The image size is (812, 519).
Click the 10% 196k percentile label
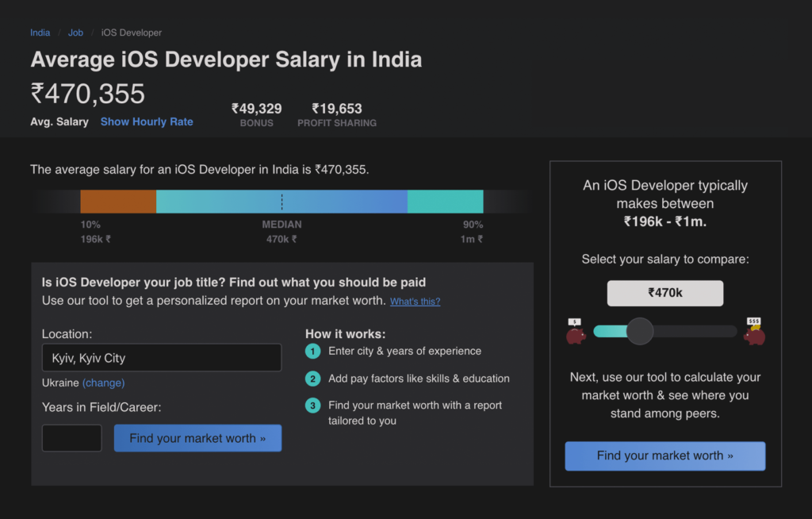coord(95,232)
